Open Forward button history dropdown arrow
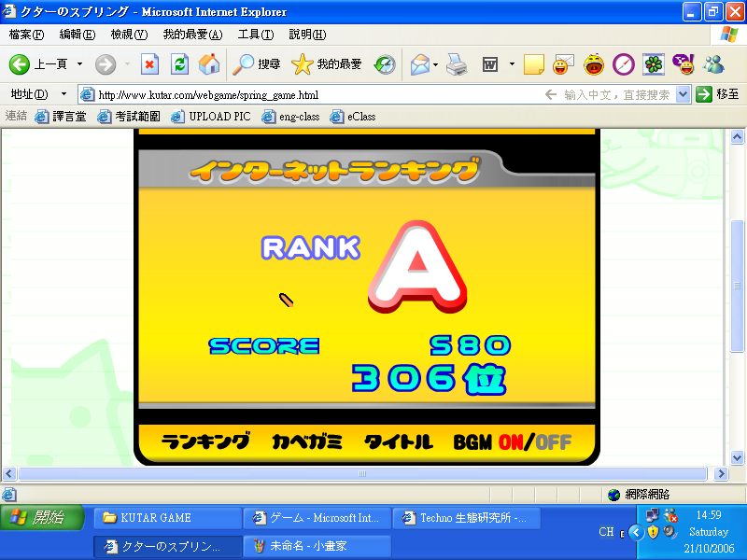747x560 pixels. pyautogui.click(x=127, y=63)
